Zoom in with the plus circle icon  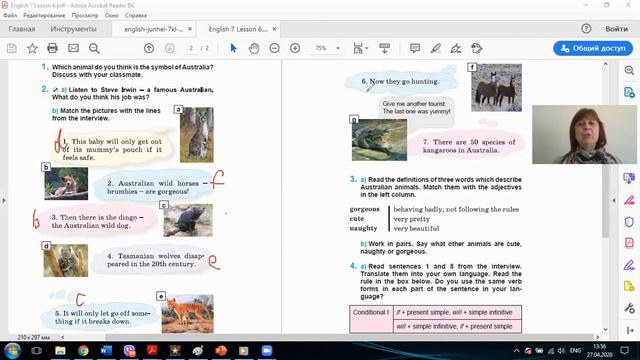pos(295,49)
